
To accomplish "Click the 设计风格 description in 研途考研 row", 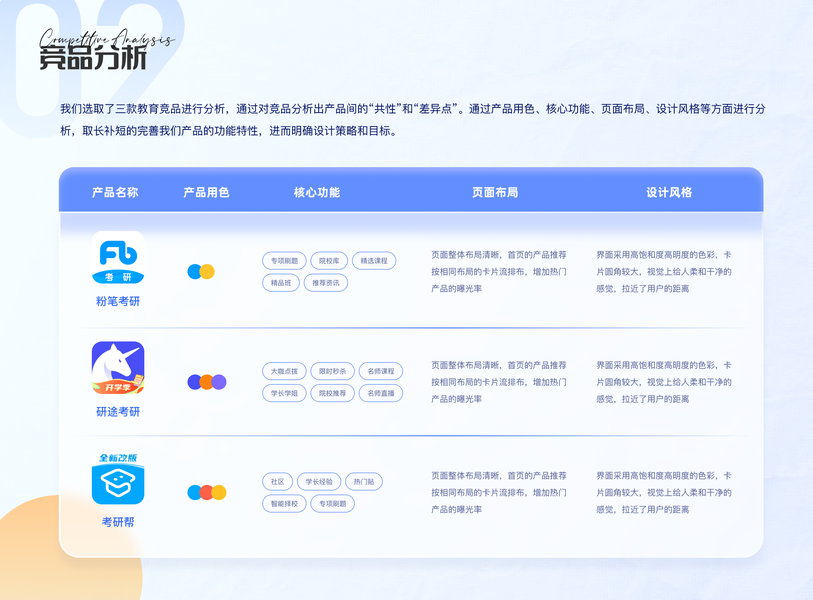I will click(664, 382).
